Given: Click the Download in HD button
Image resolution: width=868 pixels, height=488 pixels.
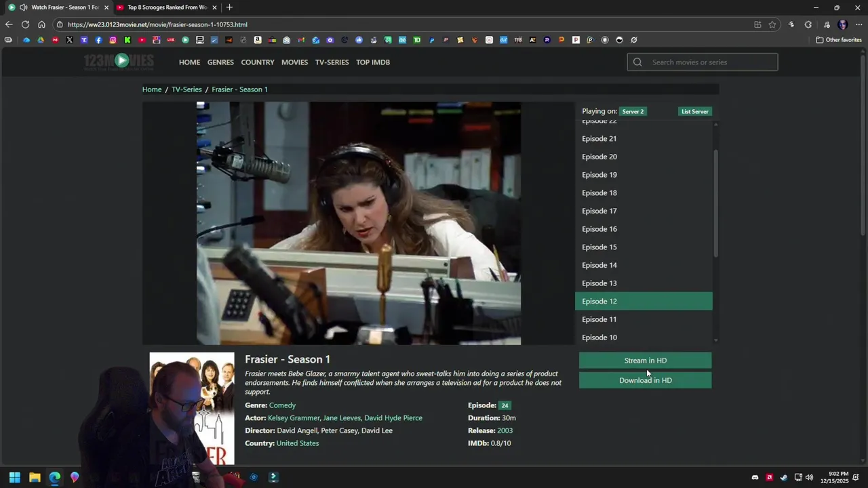Looking at the screenshot, I should point(646,380).
